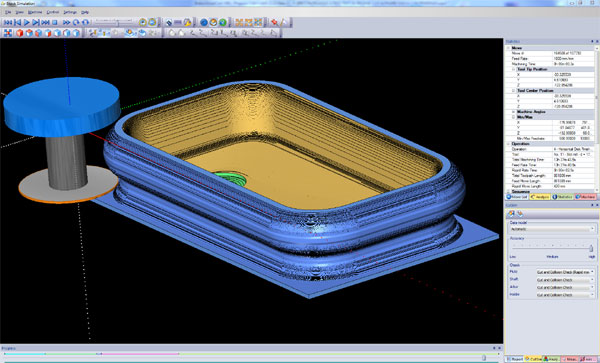600x363 pixels.
Task: Click the fast forward double-arrow icon
Action: point(67,23)
